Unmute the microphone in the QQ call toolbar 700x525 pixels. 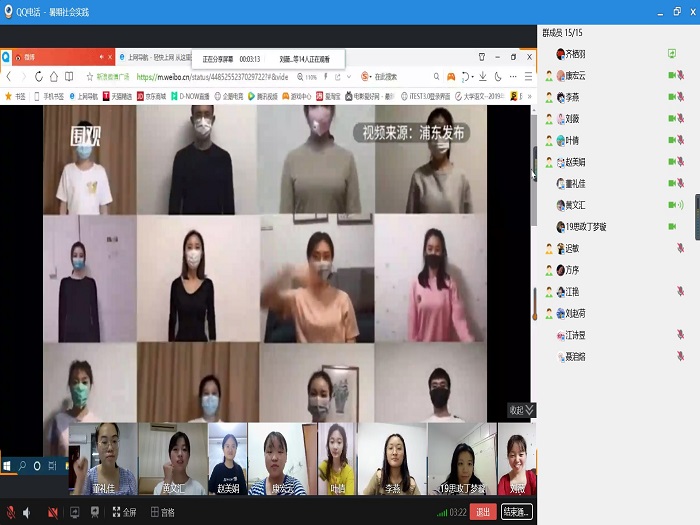point(11,512)
